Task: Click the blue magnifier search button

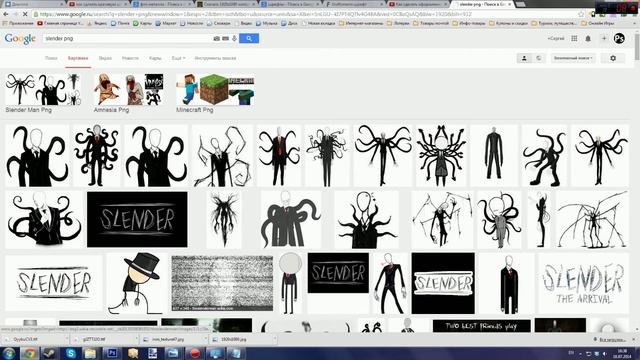Action: coord(249,38)
